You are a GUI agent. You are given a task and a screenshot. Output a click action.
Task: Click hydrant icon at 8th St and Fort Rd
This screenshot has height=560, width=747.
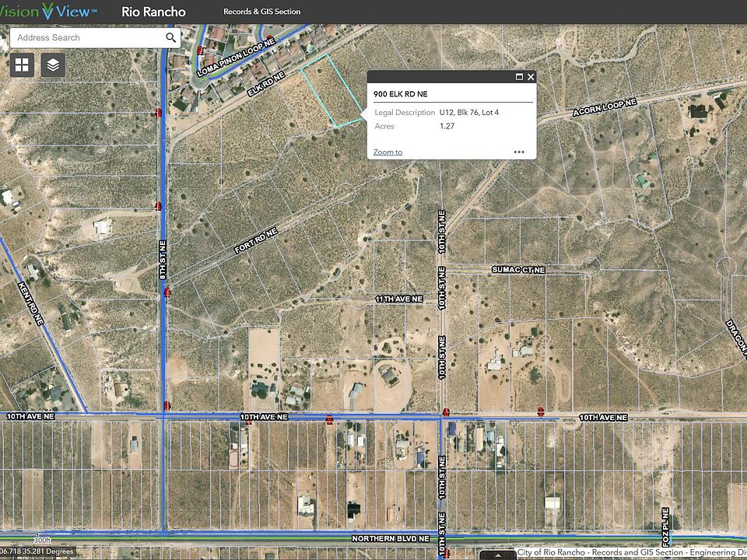coord(167,292)
